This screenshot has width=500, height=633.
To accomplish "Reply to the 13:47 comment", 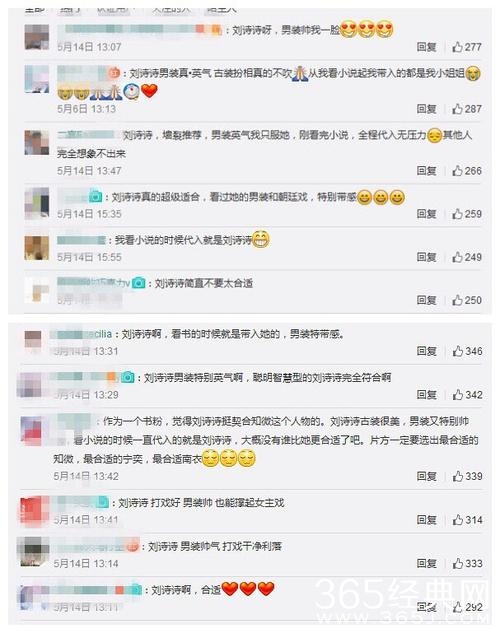I will click(427, 171).
